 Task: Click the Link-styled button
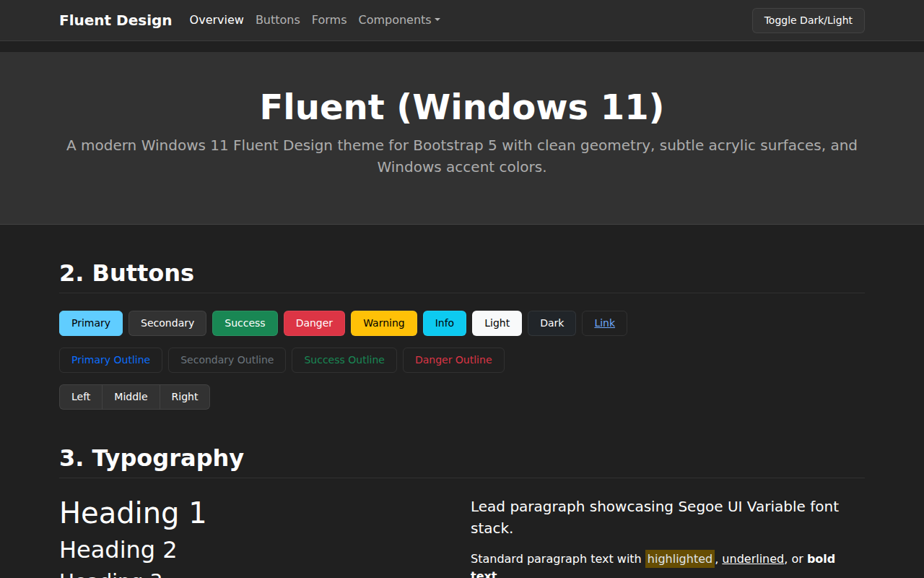[605, 323]
